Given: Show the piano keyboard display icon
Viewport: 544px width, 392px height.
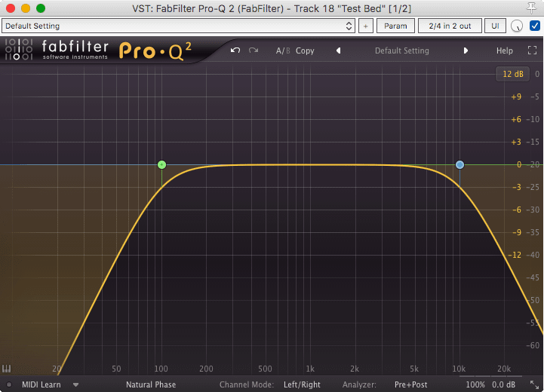Looking at the screenshot, I should 7,369.
